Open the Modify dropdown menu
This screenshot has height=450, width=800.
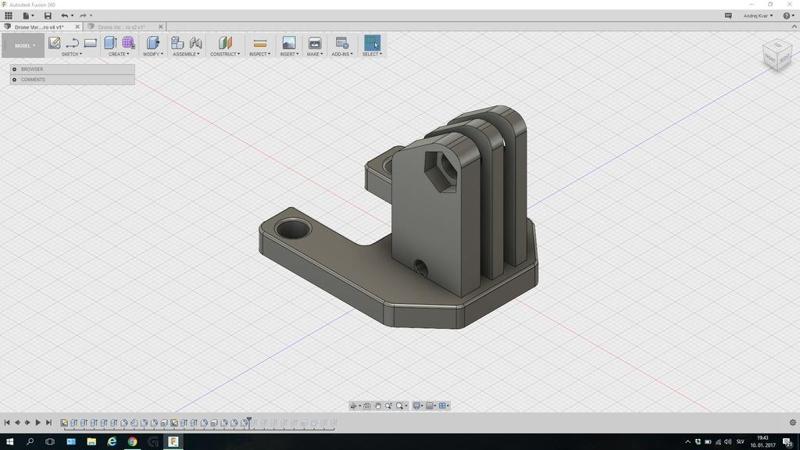[152, 54]
